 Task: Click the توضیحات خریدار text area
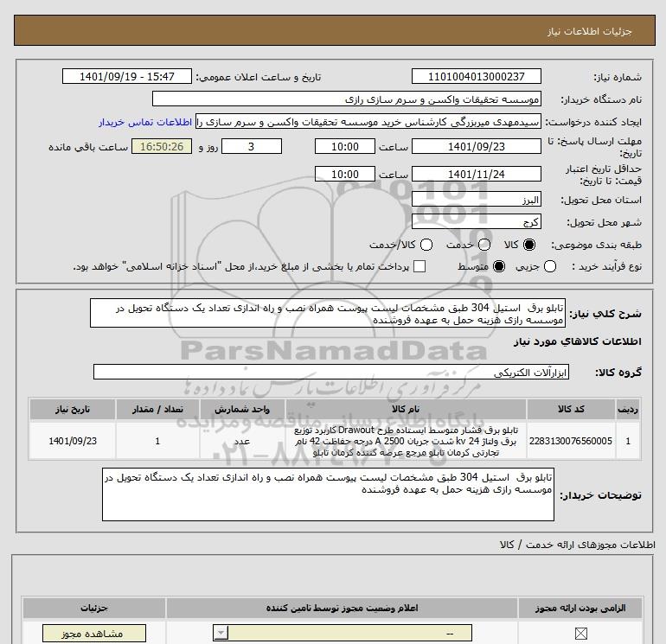[x=328, y=494]
